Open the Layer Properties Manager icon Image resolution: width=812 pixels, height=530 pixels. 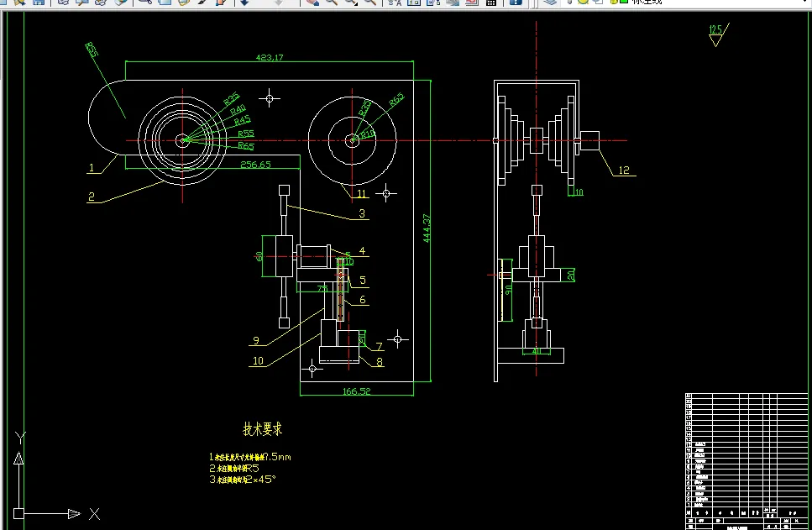point(551,2)
